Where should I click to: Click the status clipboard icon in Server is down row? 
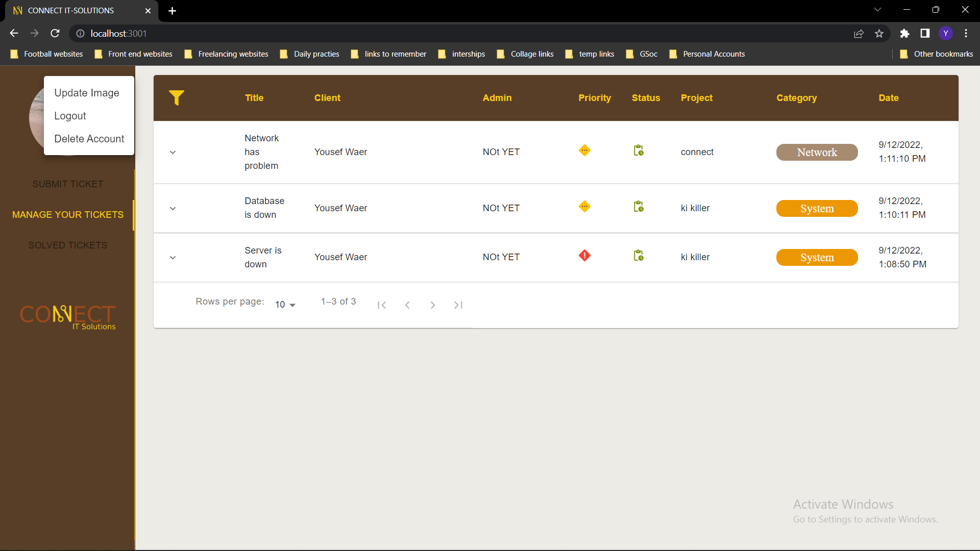point(639,256)
